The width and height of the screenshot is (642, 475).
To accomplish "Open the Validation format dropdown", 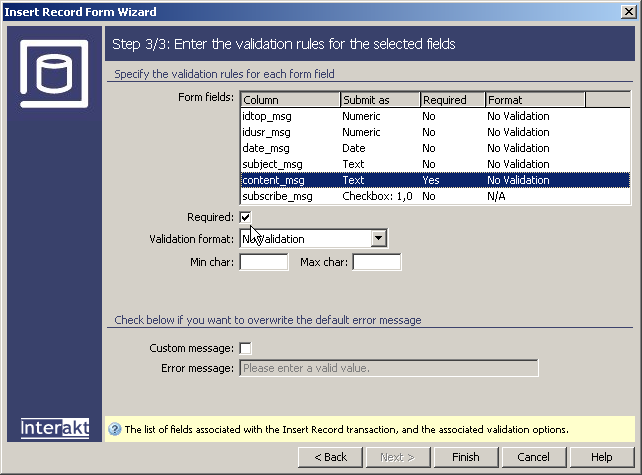I will pos(379,239).
